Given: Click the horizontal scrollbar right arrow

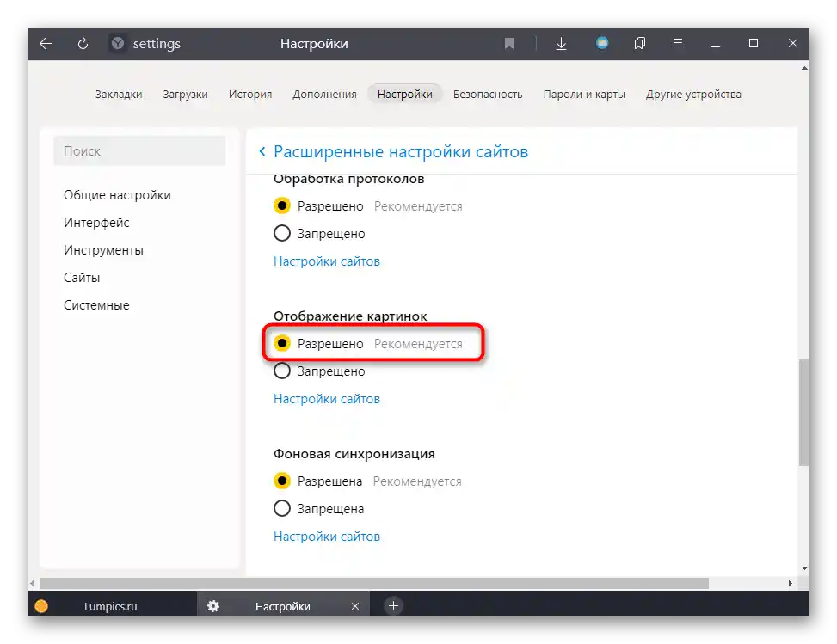Looking at the screenshot, I should [x=790, y=584].
